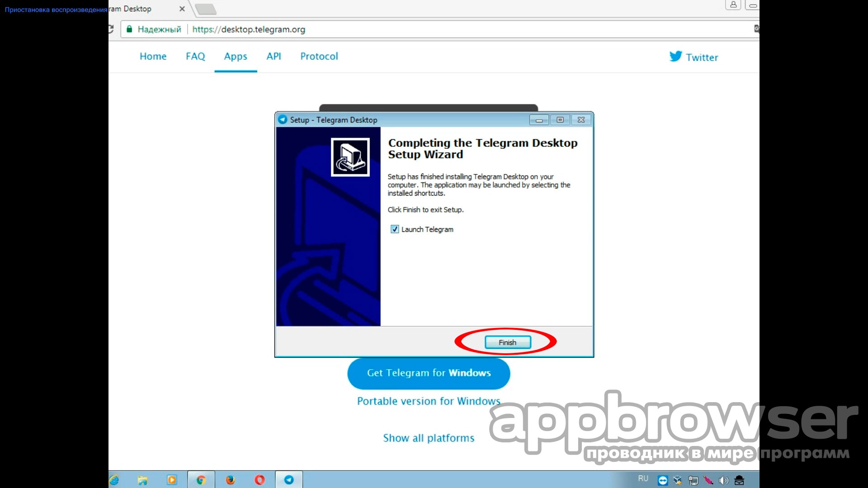Open the network tray icon
868x488 pixels.
[x=693, y=480]
